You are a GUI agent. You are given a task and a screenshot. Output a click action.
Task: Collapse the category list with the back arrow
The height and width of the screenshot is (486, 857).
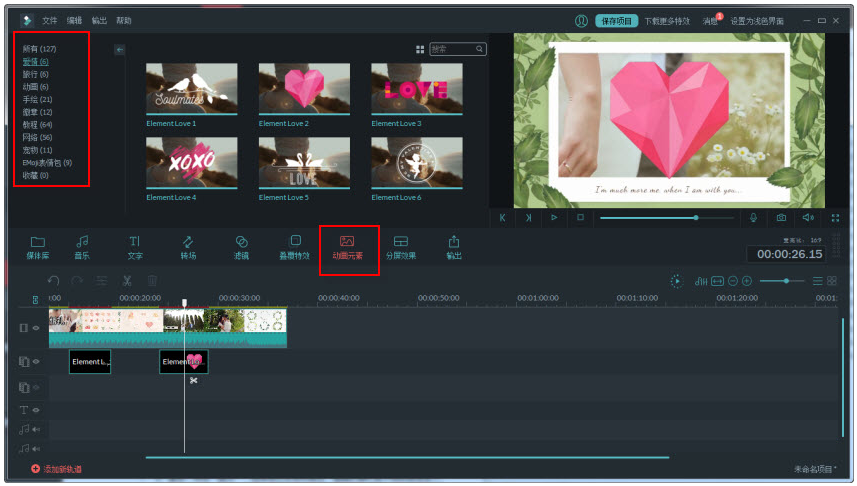tap(120, 49)
